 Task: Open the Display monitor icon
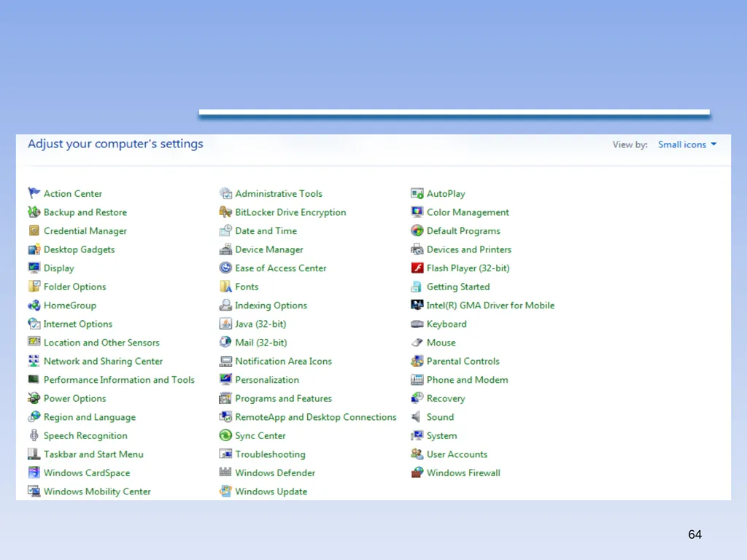34,268
